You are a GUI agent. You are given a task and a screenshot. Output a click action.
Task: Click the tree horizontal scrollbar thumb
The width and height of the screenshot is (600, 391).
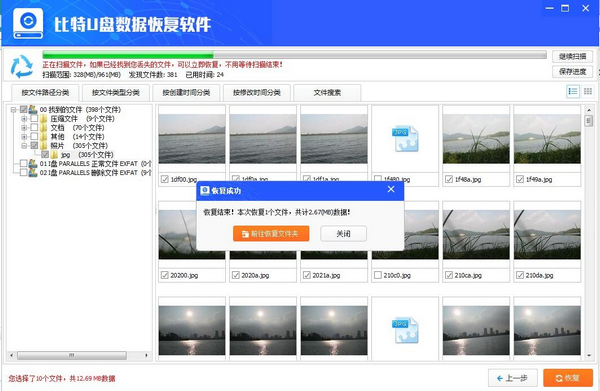[x=72, y=356]
